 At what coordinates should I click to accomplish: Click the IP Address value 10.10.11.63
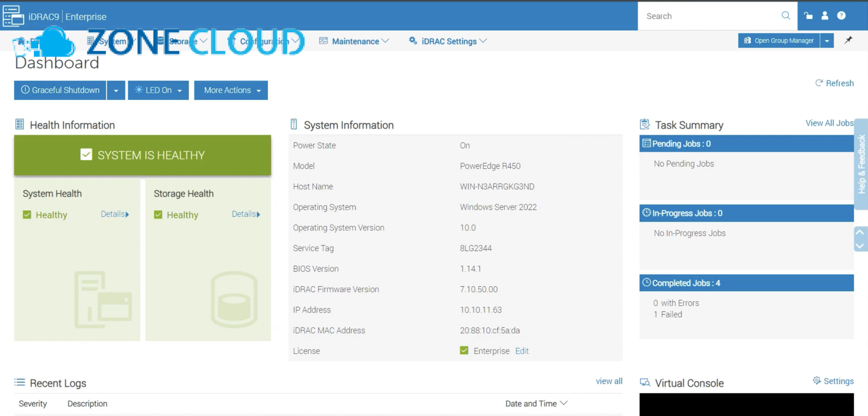(x=481, y=310)
